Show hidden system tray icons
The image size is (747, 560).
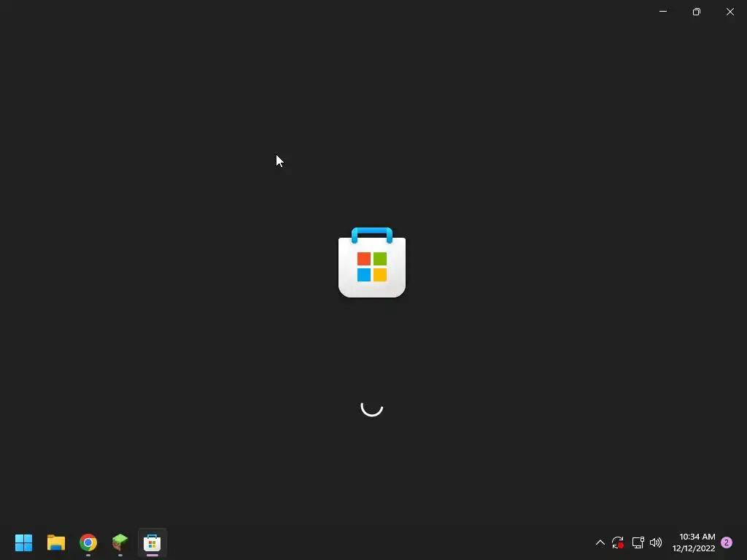coord(600,542)
